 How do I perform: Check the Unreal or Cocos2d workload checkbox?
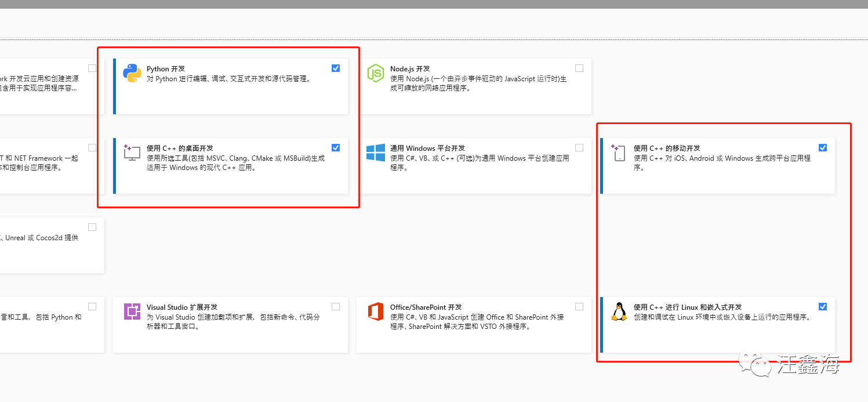click(92, 227)
